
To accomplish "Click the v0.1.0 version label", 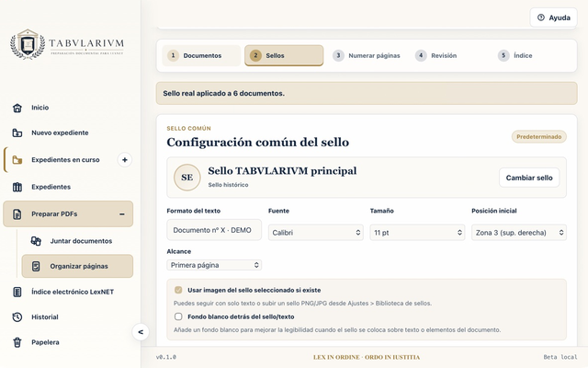I will [166, 357].
